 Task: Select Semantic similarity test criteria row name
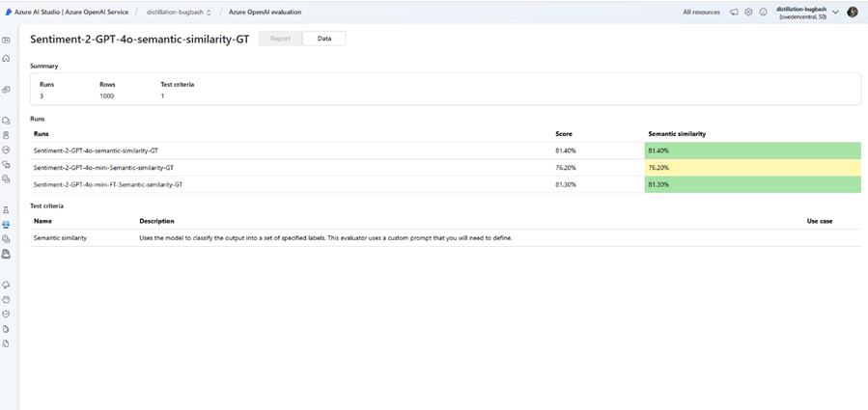60,238
